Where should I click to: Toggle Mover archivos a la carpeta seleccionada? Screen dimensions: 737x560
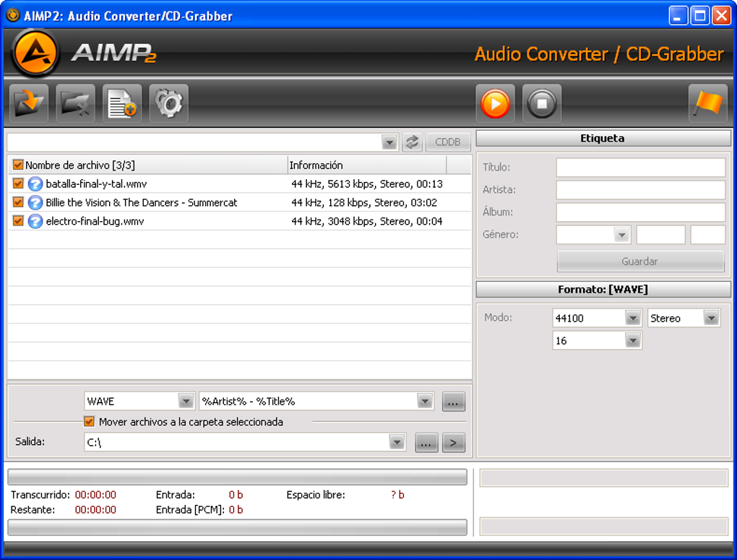point(90,421)
